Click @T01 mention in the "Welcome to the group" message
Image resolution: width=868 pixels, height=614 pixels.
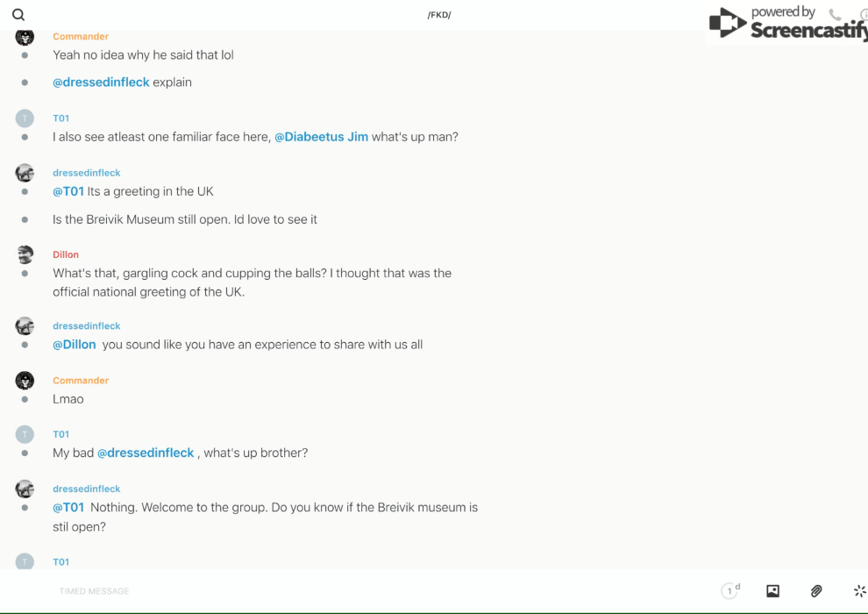pos(68,507)
